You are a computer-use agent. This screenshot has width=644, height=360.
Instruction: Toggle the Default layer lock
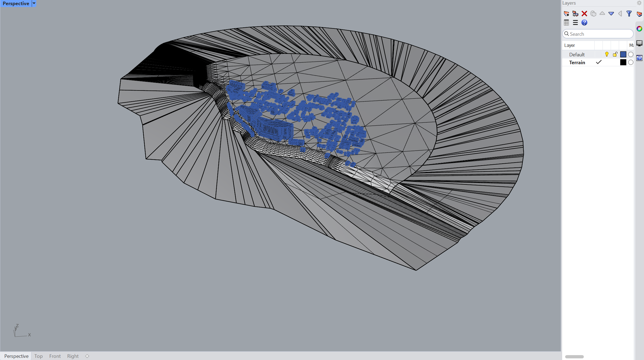coord(615,54)
